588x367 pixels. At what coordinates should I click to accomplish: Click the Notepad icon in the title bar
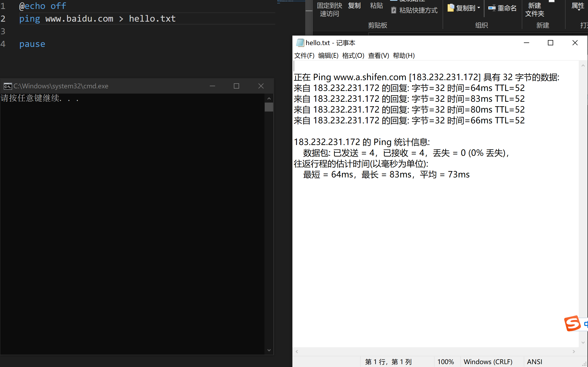[300, 43]
